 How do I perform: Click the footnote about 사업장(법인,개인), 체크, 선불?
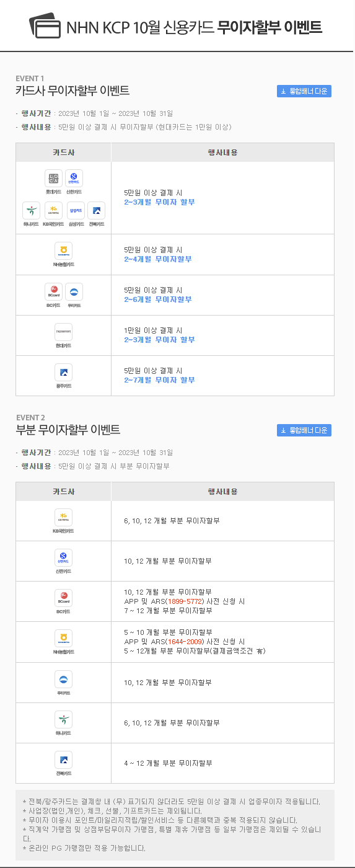(x=112, y=811)
